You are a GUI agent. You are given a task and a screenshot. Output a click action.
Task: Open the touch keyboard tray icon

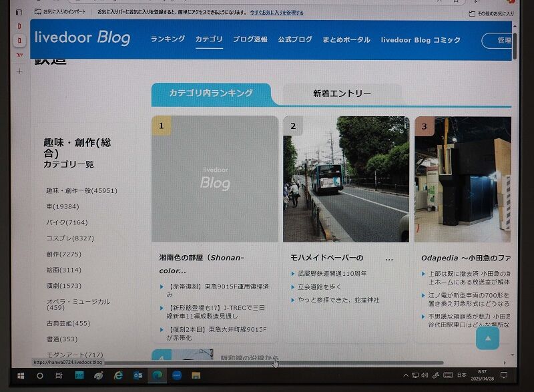[448, 375]
